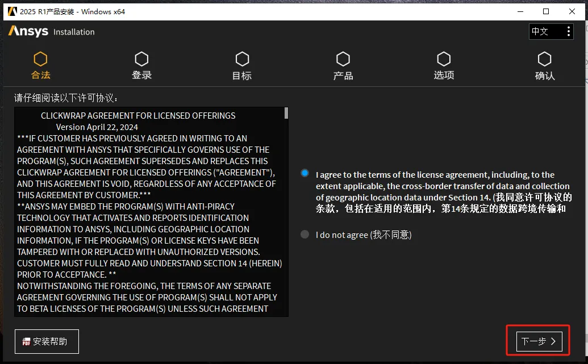The height and width of the screenshot is (364, 588).
Task: Click the 'PRIOR TO ACCEPTANCE. **' line
Action: (x=66, y=275)
